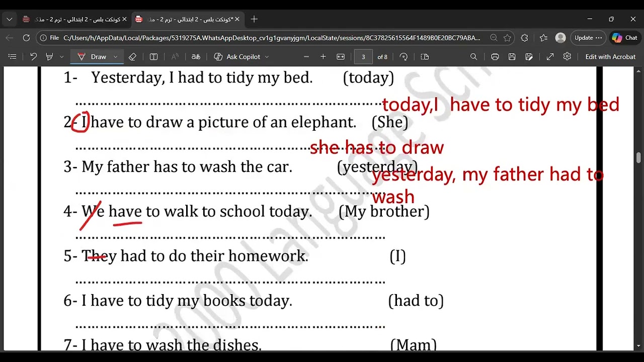644x362 pixels.
Task: Click the Find search icon in PDF toolbar
Action: [473, 57]
